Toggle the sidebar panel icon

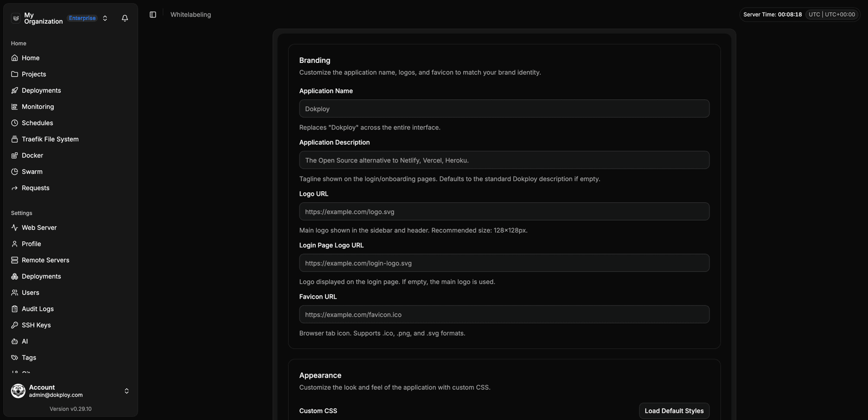tap(153, 15)
